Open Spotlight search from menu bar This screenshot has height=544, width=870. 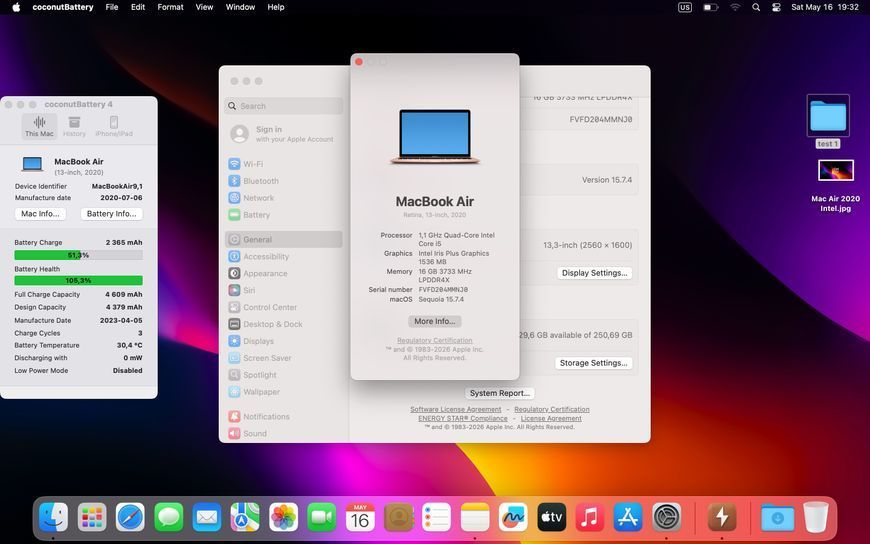point(756,7)
